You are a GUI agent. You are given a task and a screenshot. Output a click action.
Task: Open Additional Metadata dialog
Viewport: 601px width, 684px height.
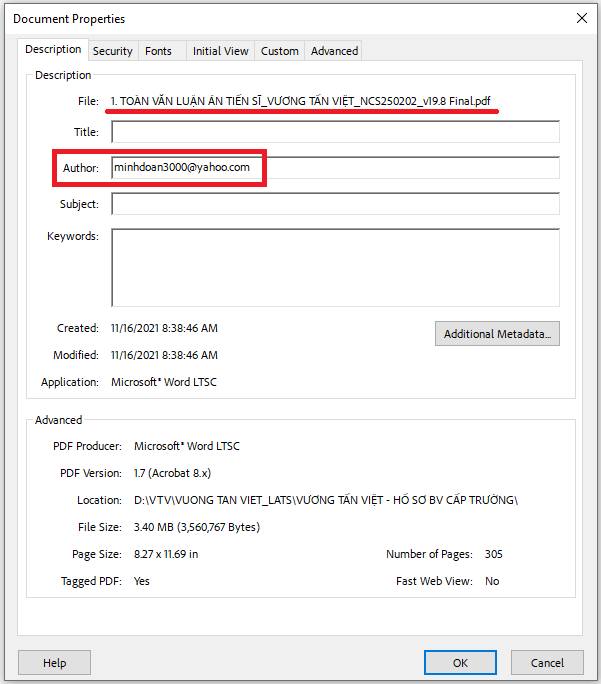(497, 334)
